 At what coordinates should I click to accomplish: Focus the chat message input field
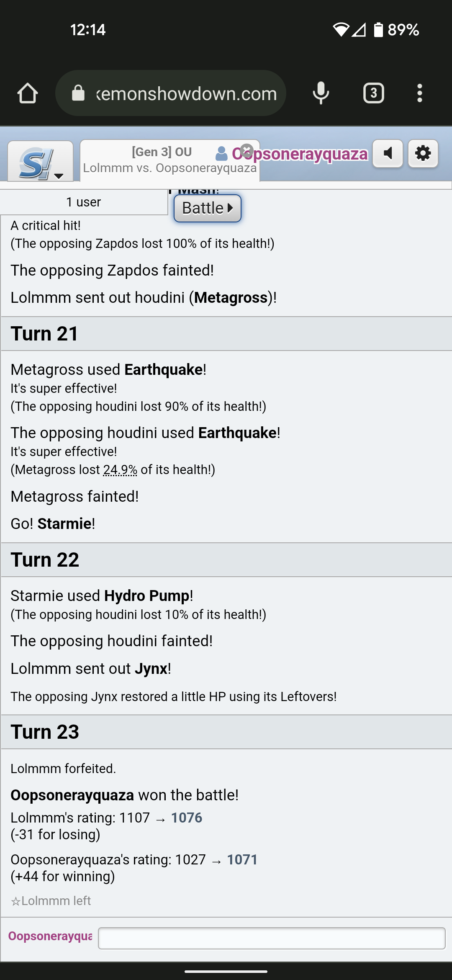[272, 938]
